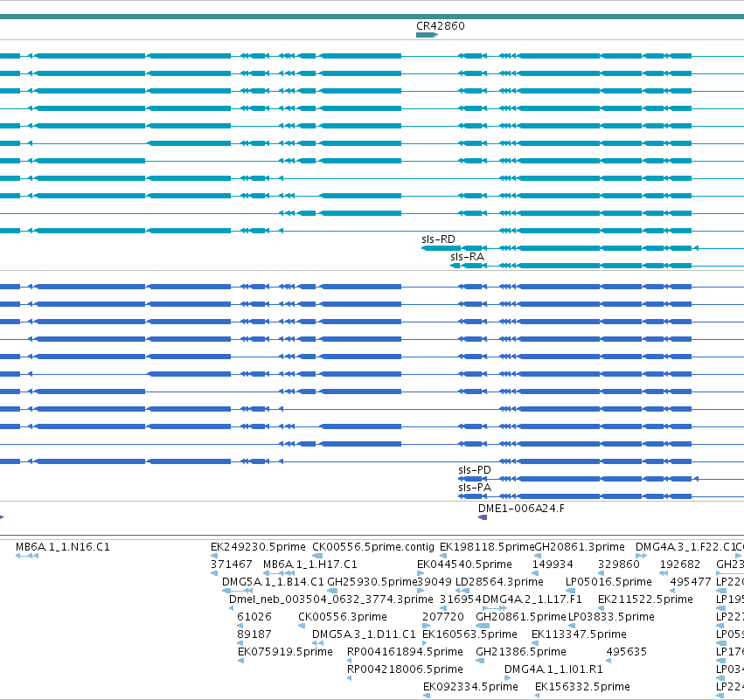Screen dimensions: 744x700
Task: Click the EK113347.5prime label
Action: point(579,634)
